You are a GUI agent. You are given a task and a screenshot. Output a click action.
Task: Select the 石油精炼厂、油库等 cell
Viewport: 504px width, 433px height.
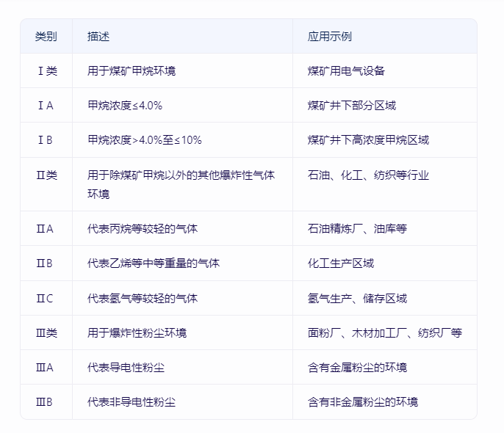(x=357, y=229)
